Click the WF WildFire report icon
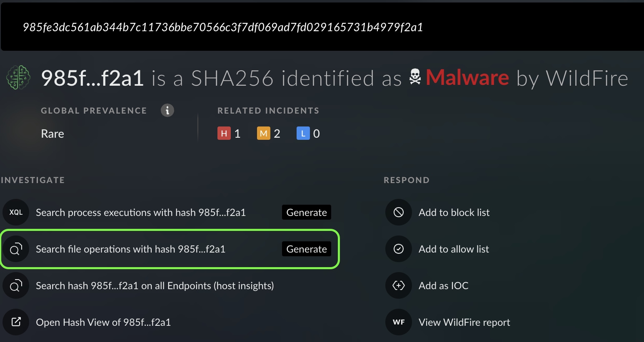 pos(399,322)
